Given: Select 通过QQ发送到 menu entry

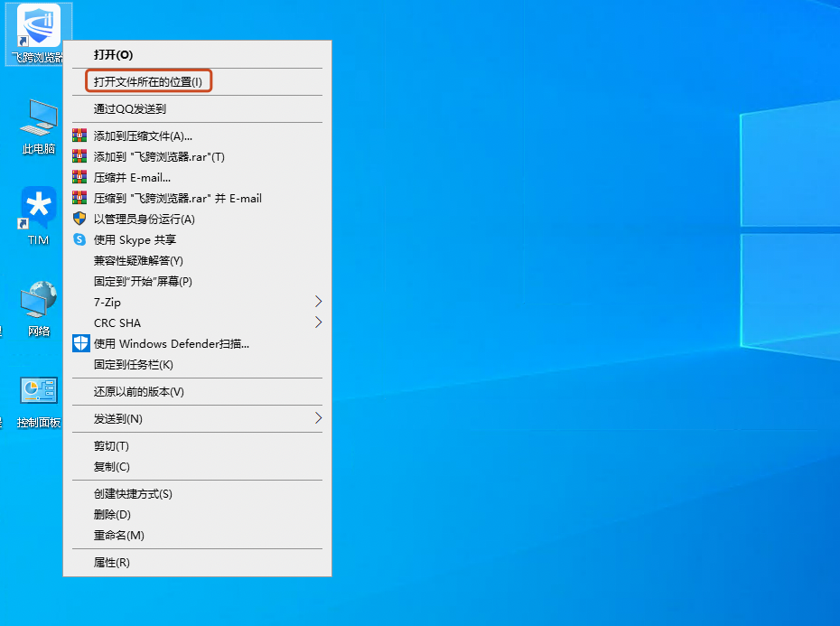Looking at the screenshot, I should click(x=130, y=108).
